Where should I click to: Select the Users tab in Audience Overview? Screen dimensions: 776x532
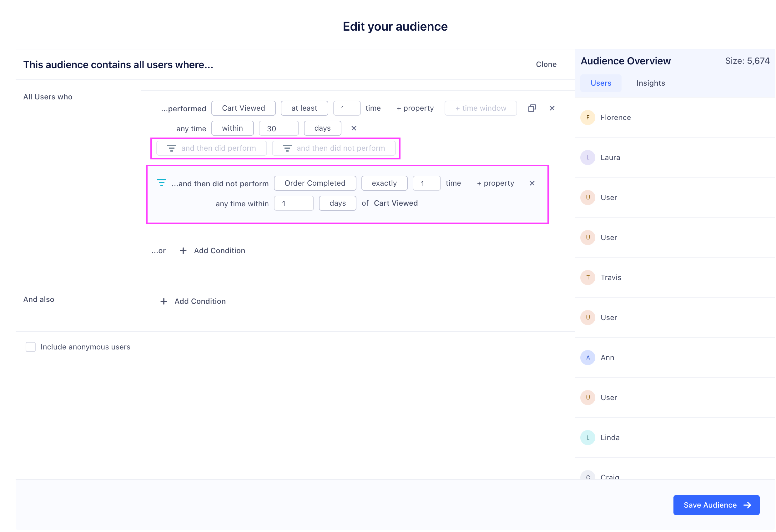point(601,83)
